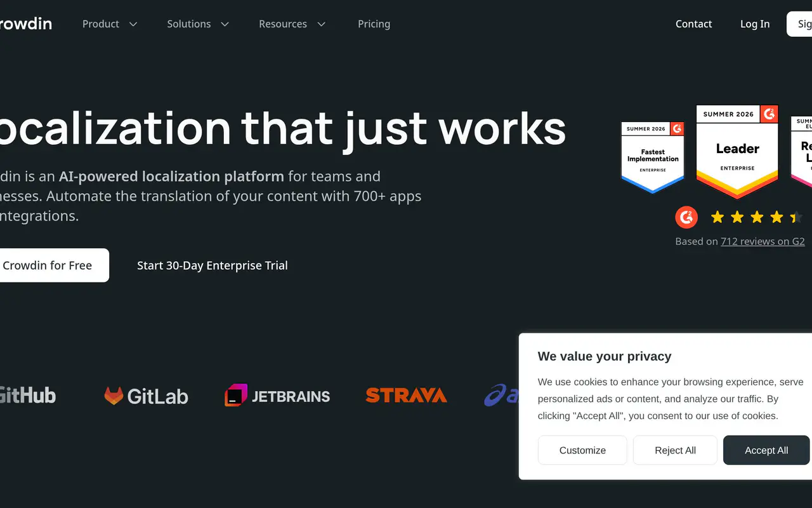Open the Contact page
The height and width of the screenshot is (508, 812).
693,24
